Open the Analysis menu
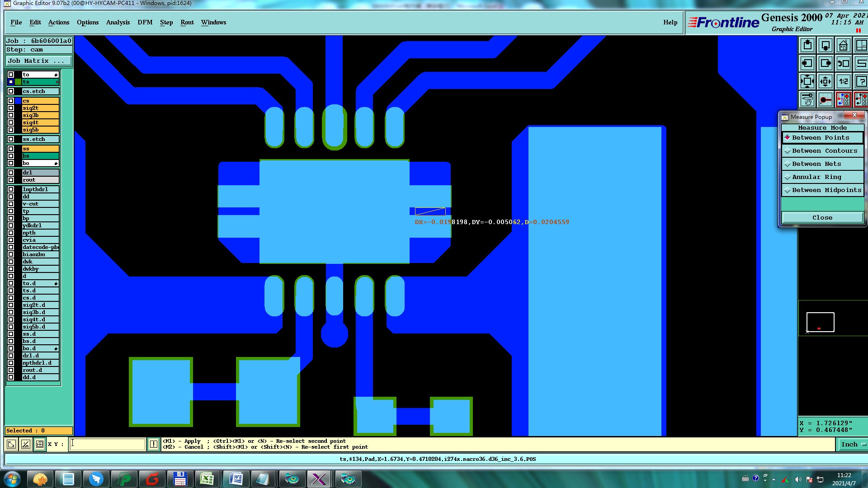This screenshot has height=488, width=868. pyautogui.click(x=118, y=23)
